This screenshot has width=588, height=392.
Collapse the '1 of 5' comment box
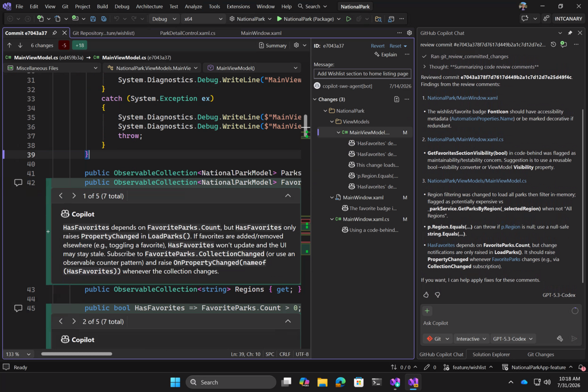tap(288, 196)
